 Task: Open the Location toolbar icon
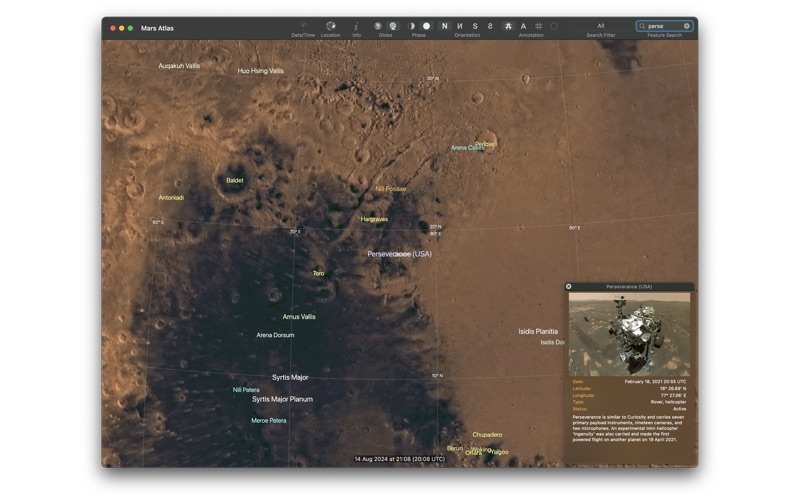click(x=331, y=26)
